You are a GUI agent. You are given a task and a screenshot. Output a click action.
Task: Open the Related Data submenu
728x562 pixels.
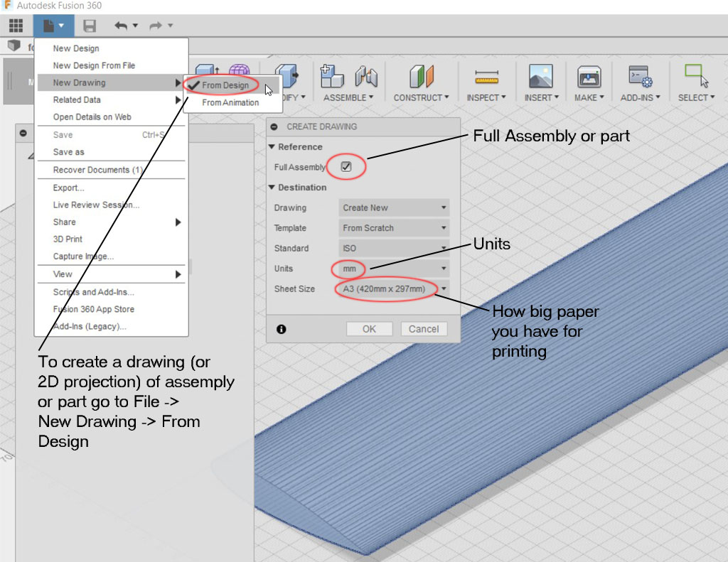112,99
